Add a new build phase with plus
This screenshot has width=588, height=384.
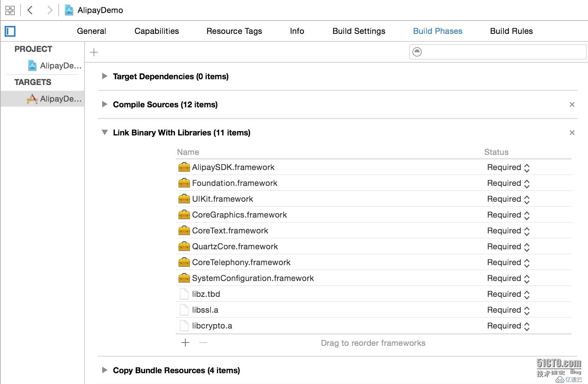[94, 52]
